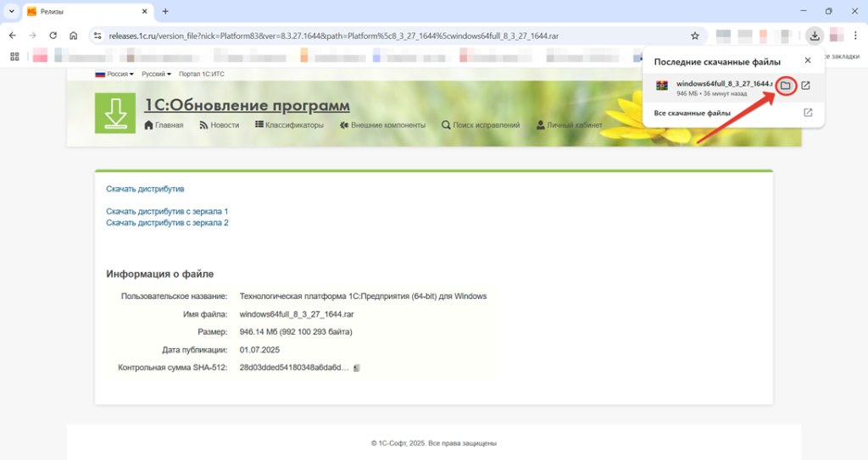
Task: Open the Портал 1С:ИТС link
Action: (x=202, y=74)
